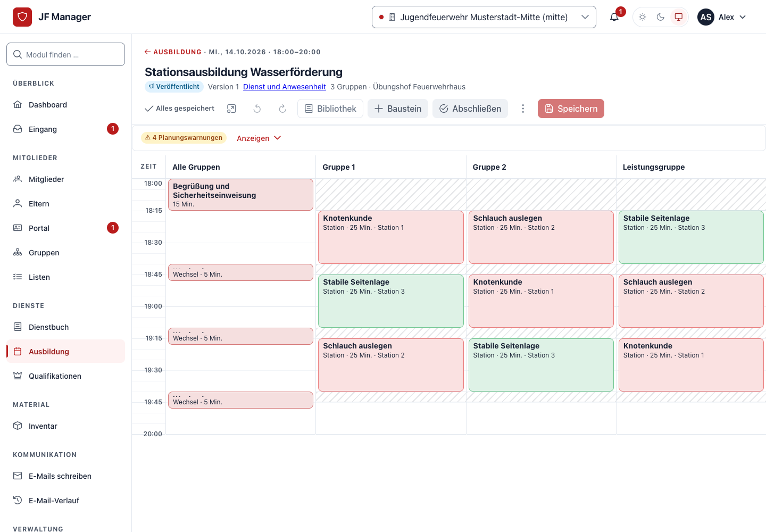The height and width of the screenshot is (532, 766).
Task: Click the redo arrow icon
Action: coord(282,109)
